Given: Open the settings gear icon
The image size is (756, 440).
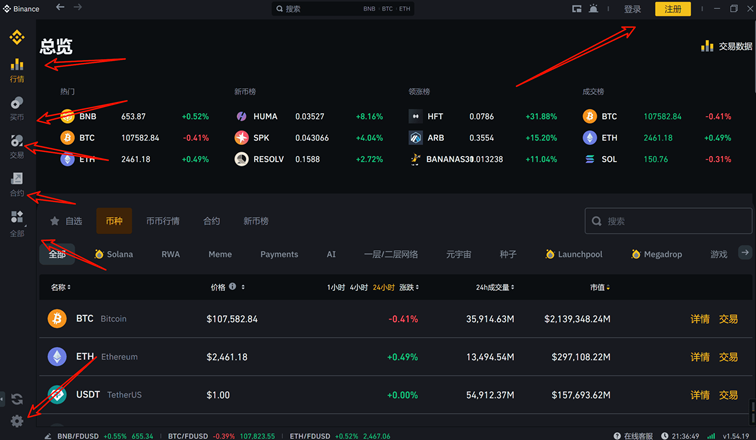Looking at the screenshot, I should 17,421.
